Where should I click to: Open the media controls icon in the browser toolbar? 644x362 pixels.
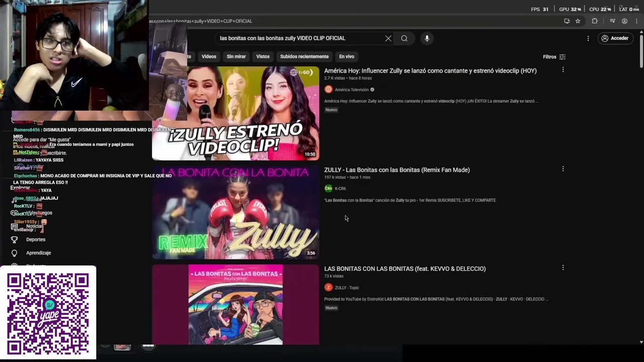point(612,21)
